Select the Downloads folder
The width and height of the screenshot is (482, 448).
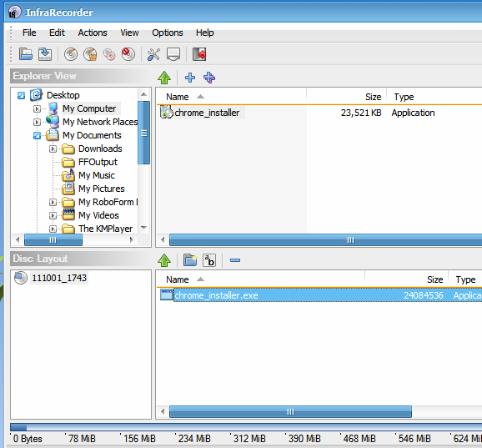point(100,148)
